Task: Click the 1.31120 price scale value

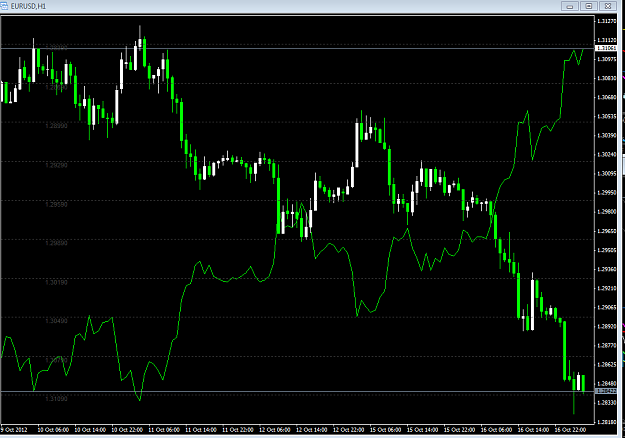Action: pos(606,40)
